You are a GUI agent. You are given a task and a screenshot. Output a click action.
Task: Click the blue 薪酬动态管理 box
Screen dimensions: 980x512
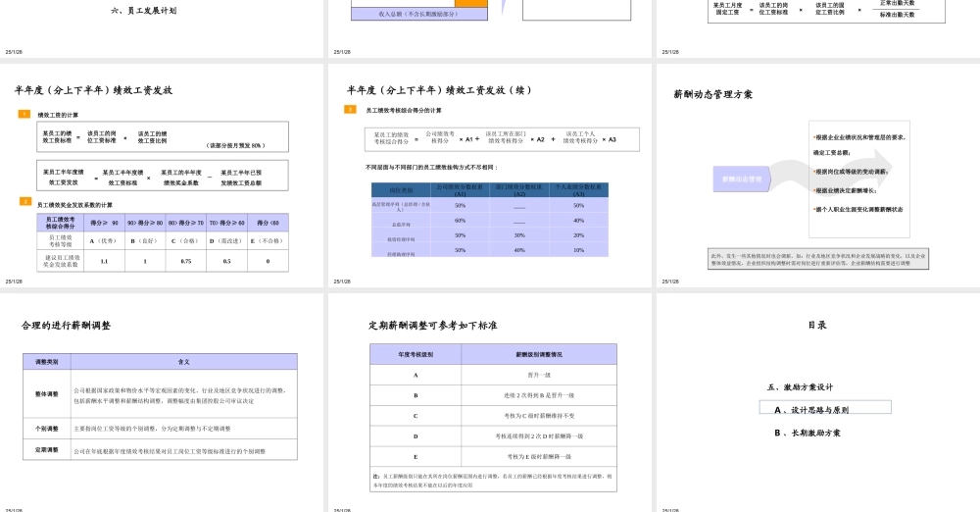pos(742,179)
